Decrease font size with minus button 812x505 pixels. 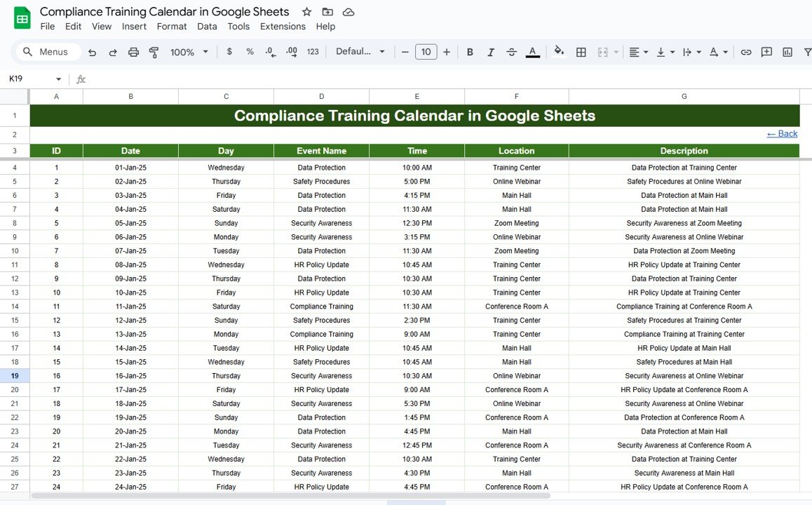point(405,52)
